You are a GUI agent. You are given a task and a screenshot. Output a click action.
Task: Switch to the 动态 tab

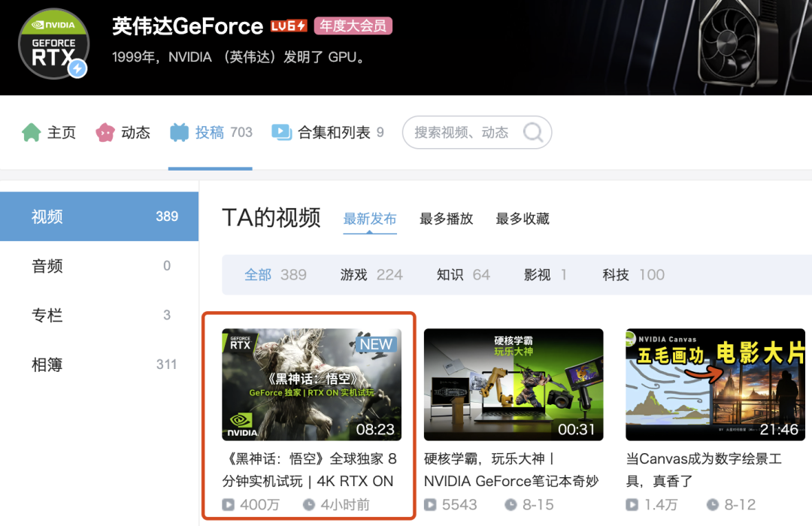135,133
